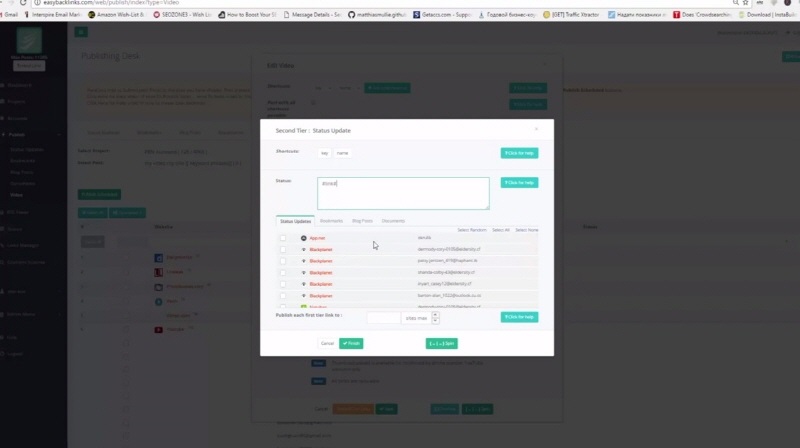This screenshot has width=800, height=448.
Task: Check the shanda-colby Blackplanet checkbox
Action: tap(283, 272)
